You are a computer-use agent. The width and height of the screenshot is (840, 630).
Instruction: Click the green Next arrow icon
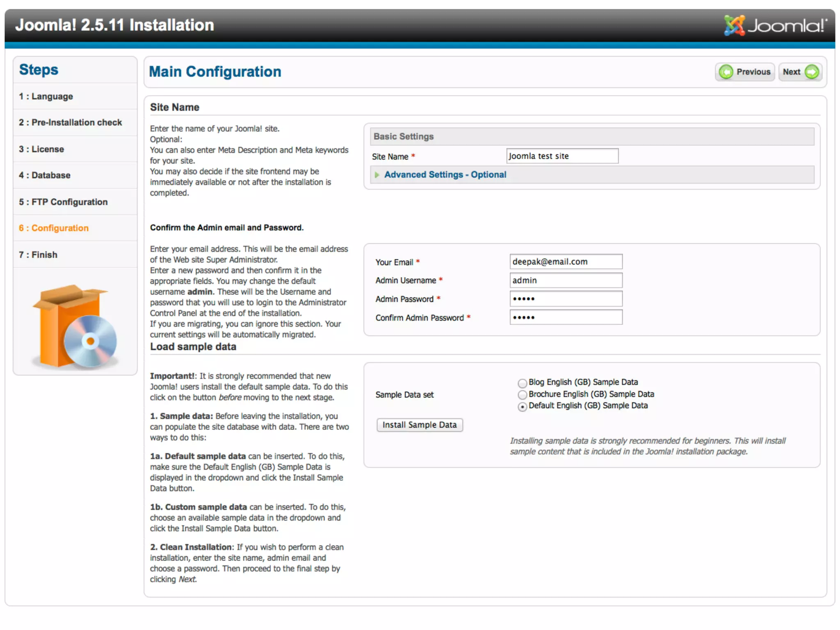[x=812, y=72]
